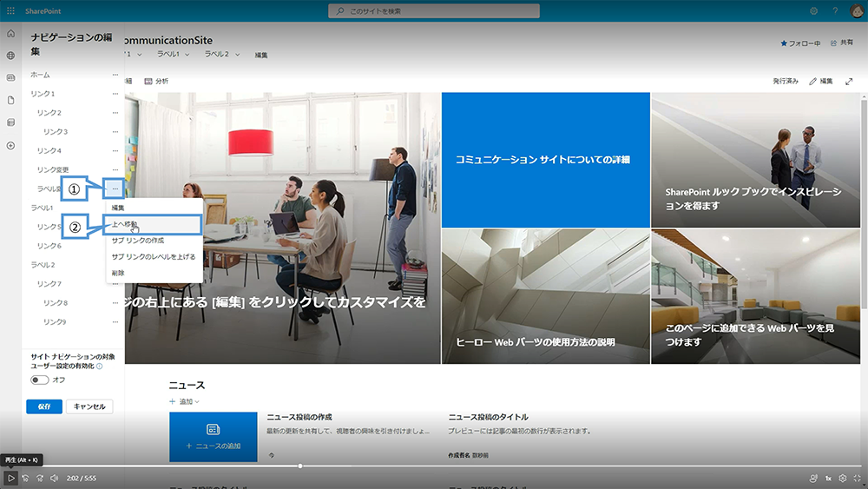Toggle site navigation audience targeting switch

(x=39, y=380)
